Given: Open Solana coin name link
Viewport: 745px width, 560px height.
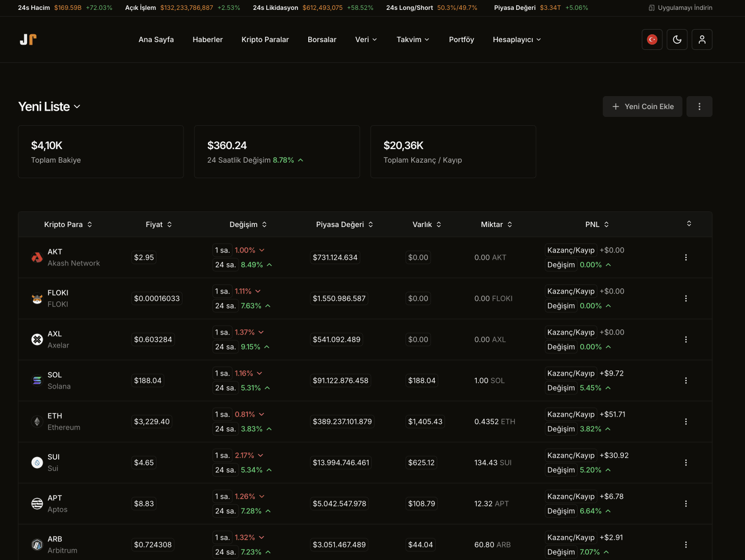Looking at the screenshot, I should coord(59,386).
